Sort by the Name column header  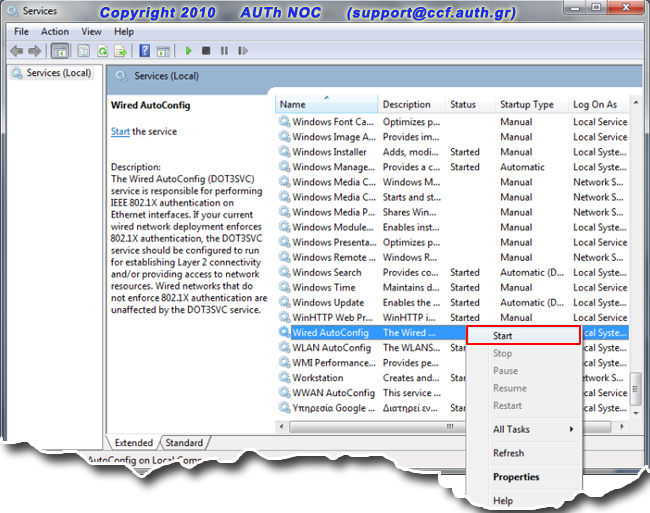coord(326,104)
